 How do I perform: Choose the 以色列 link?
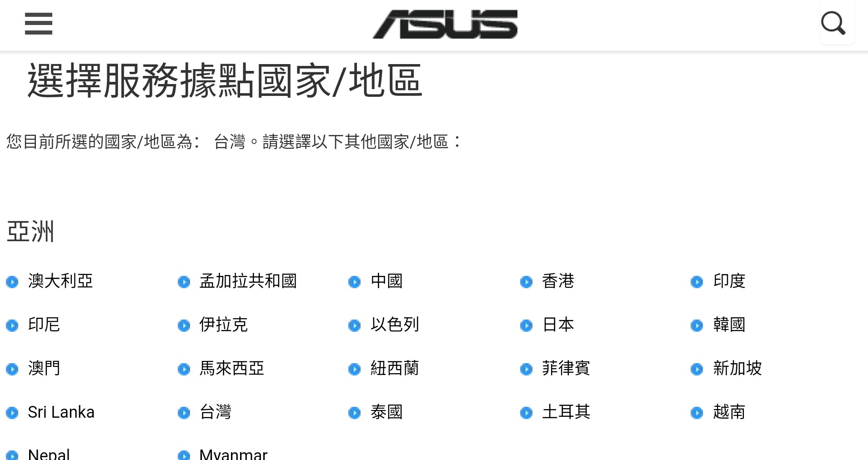[395, 325]
